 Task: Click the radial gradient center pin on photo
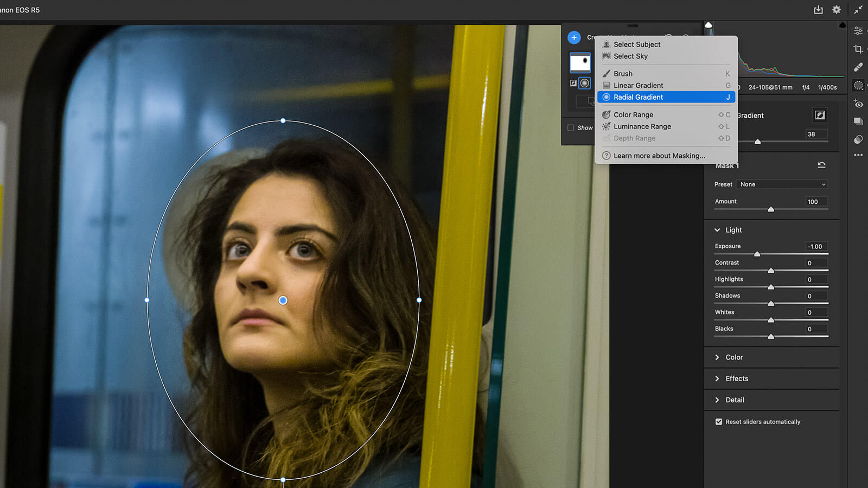coord(283,300)
